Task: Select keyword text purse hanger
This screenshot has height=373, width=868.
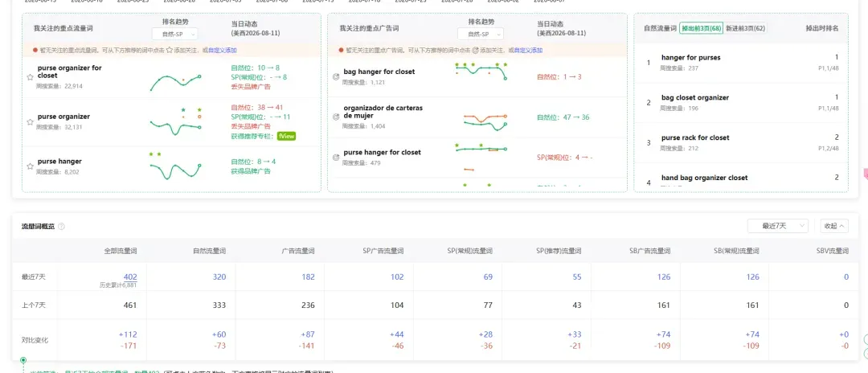Action: [x=59, y=162]
